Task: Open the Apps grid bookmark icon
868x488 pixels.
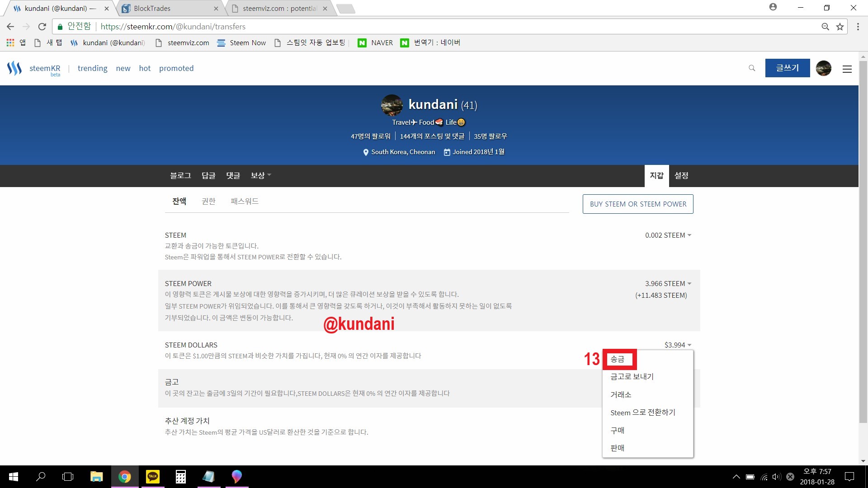Action: click(10, 42)
